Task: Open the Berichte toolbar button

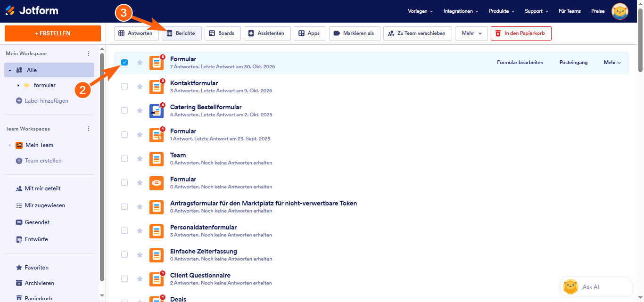Action: 182,33
